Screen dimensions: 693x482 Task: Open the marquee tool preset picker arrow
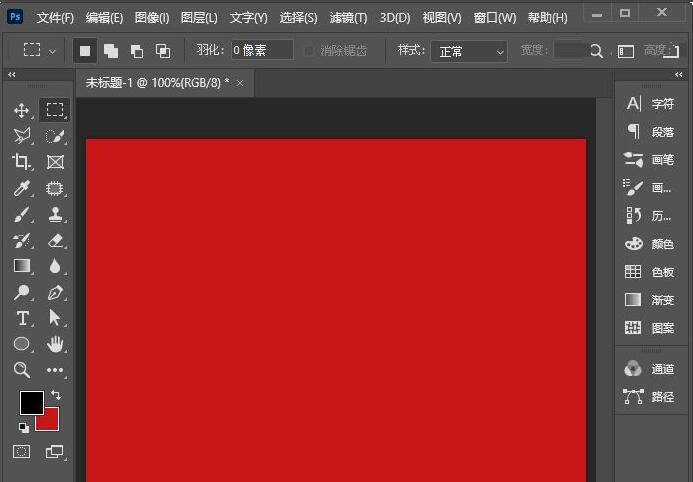(x=53, y=50)
